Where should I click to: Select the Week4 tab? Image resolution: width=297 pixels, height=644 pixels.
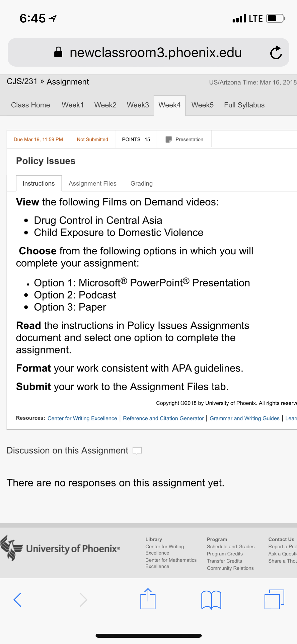click(169, 105)
